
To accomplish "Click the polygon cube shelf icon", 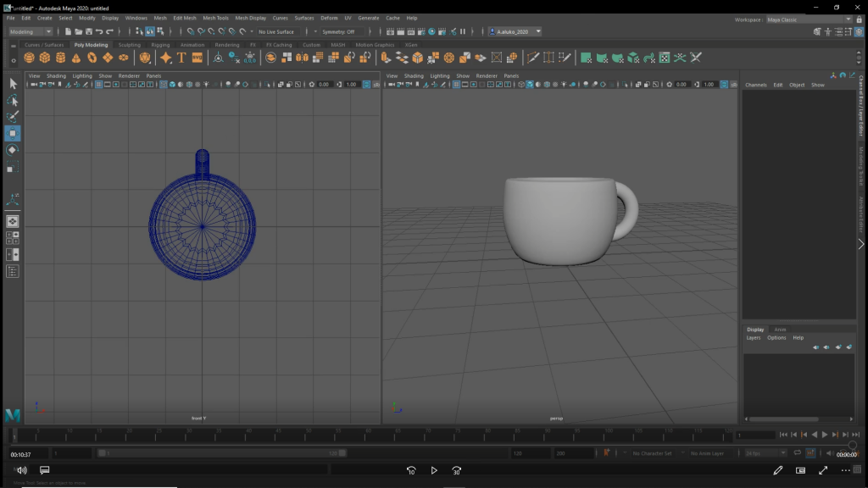I will point(45,58).
